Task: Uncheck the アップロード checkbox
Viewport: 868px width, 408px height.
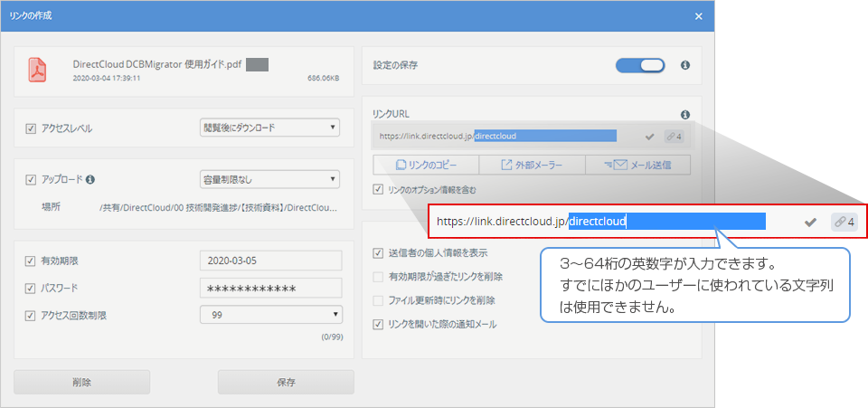Action: tap(31, 179)
